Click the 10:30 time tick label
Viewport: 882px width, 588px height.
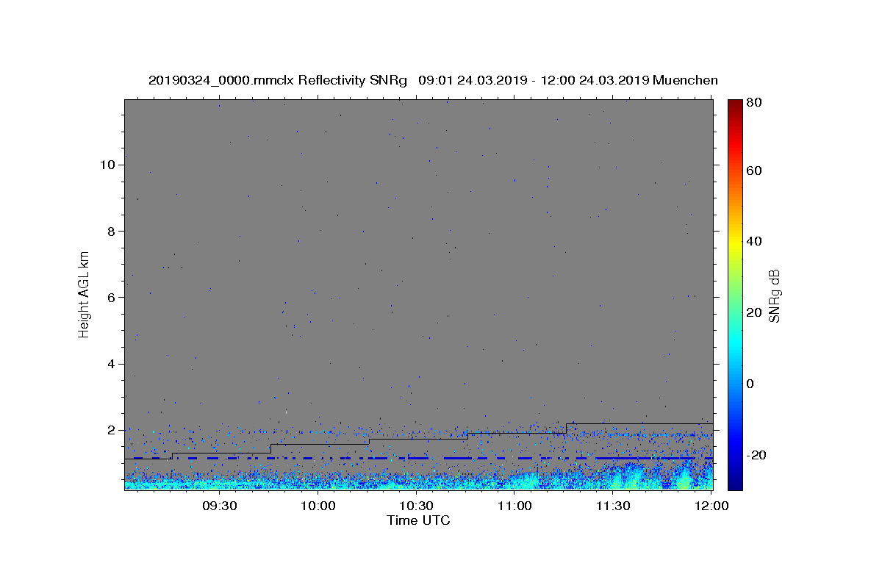[416, 506]
